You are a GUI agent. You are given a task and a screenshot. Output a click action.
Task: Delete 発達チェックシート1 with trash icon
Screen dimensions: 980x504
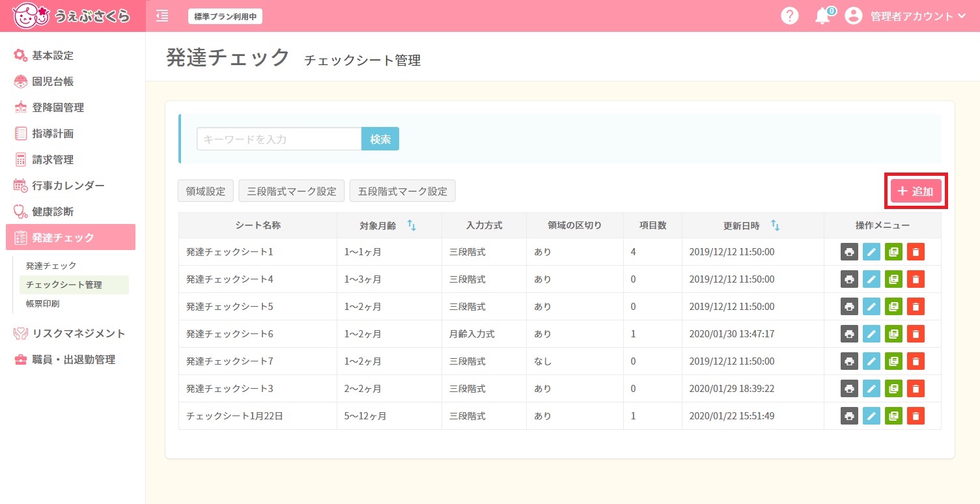click(916, 252)
